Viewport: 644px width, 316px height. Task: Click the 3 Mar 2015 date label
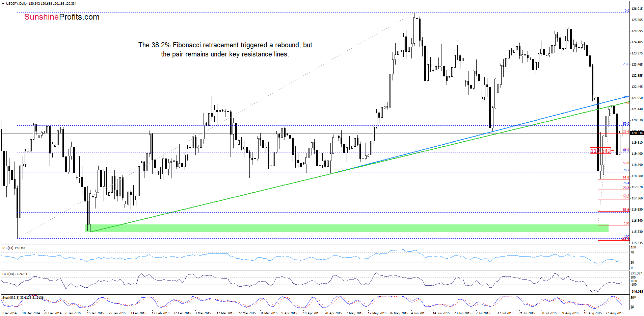203,313
